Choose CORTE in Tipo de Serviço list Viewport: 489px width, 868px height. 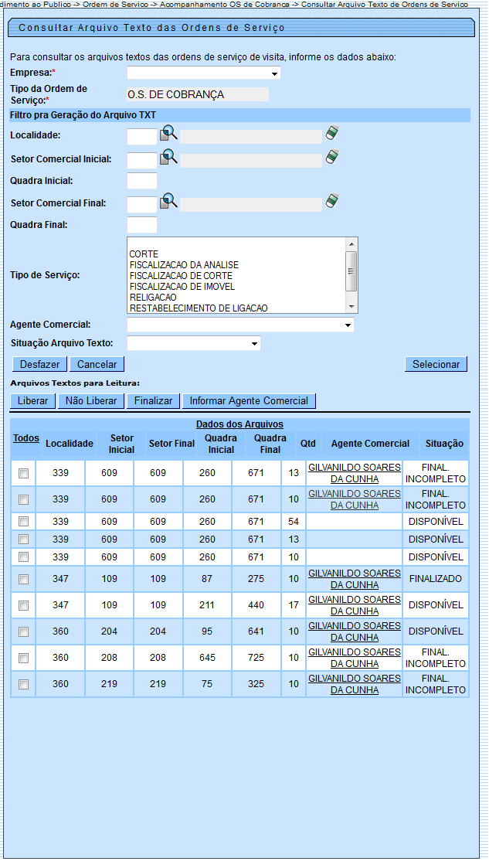(x=144, y=254)
